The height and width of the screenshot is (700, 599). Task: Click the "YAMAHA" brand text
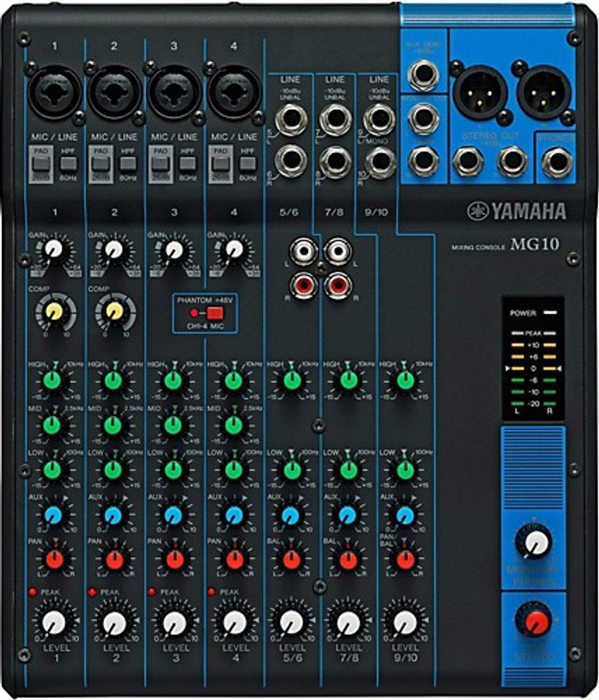pyautogui.click(x=529, y=211)
